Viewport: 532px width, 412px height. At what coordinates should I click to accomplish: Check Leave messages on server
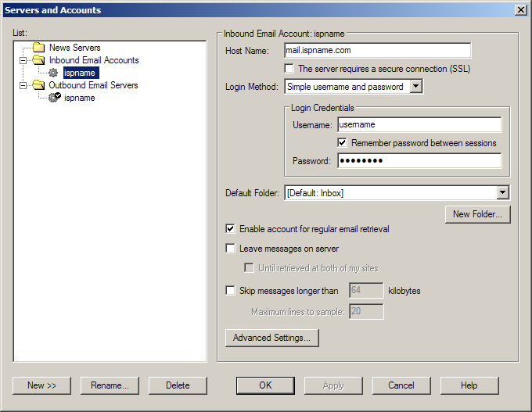tap(230, 249)
